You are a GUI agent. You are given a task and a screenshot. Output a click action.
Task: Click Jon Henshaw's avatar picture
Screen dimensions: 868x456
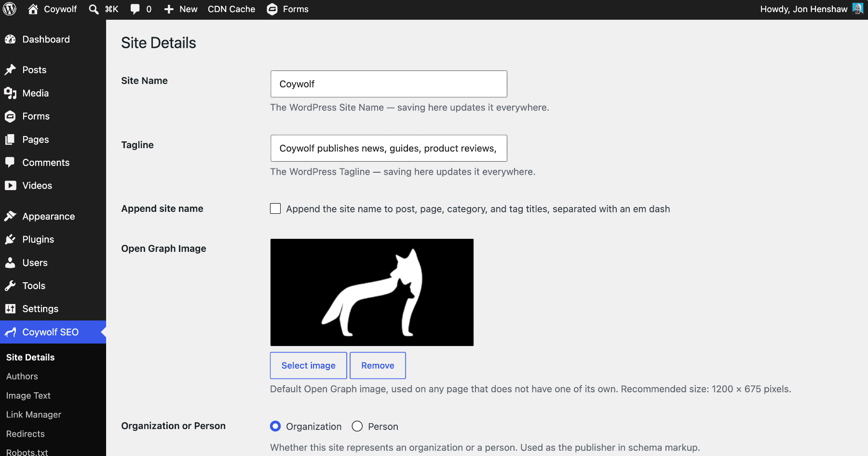click(x=857, y=9)
